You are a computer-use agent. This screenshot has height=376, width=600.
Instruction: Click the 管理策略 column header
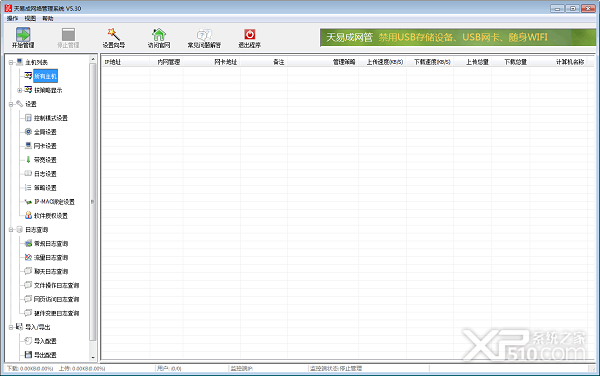coord(323,62)
